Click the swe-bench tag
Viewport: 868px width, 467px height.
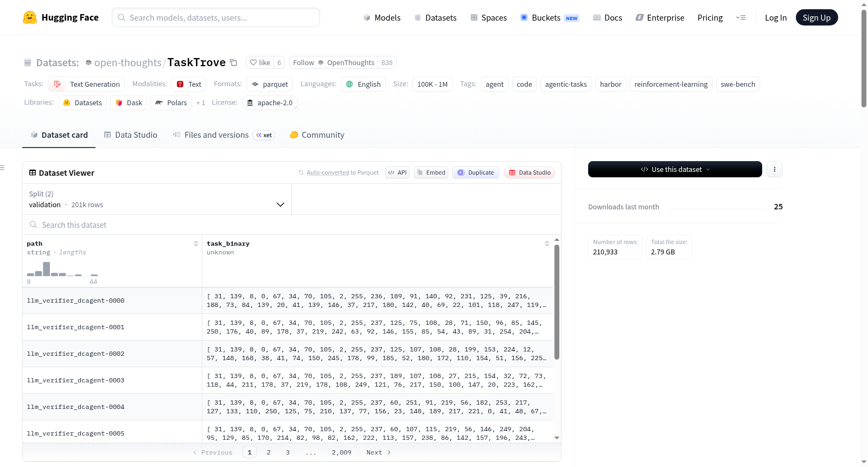[x=738, y=84]
